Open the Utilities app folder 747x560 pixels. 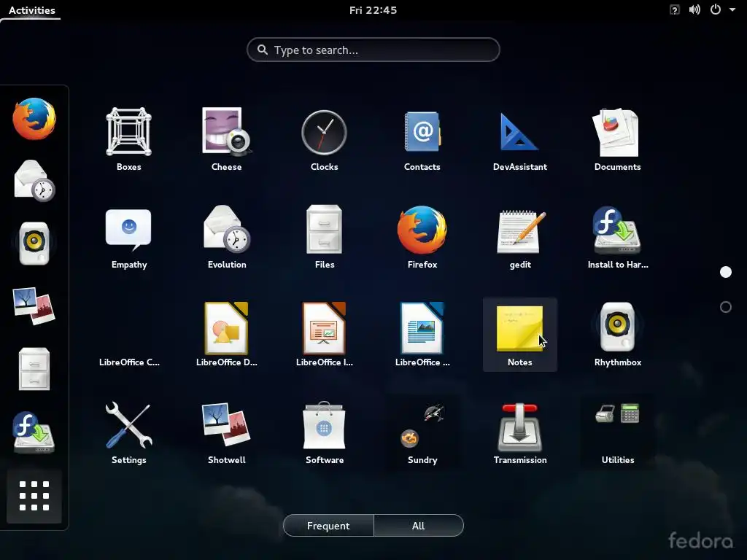point(617,432)
